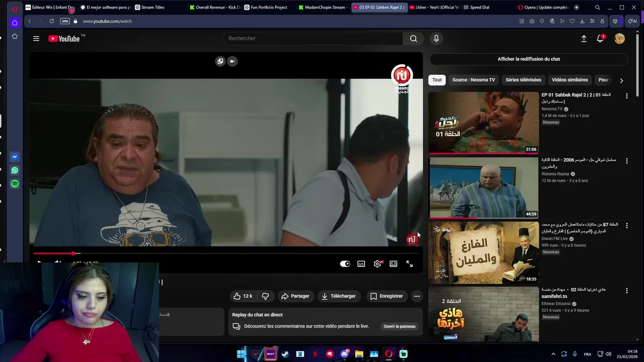Open Spotify in Opera sidebar
Screen dimensions: 644x362
click(15, 184)
